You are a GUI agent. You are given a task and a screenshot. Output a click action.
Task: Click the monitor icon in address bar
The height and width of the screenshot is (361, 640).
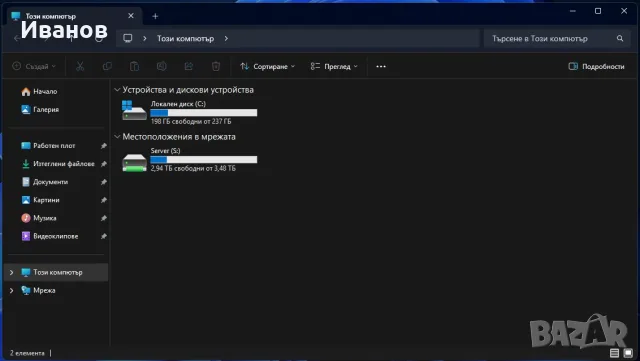click(128, 38)
